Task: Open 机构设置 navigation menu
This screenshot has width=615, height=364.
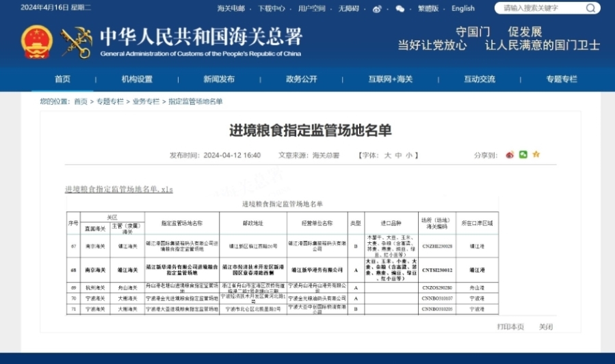Action: pyautogui.click(x=137, y=79)
